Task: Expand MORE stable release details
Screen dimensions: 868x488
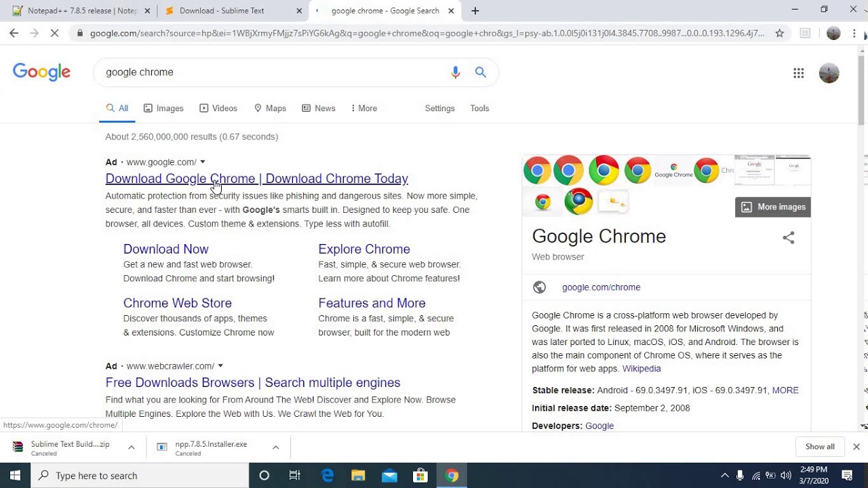Action: (x=785, y=390)
